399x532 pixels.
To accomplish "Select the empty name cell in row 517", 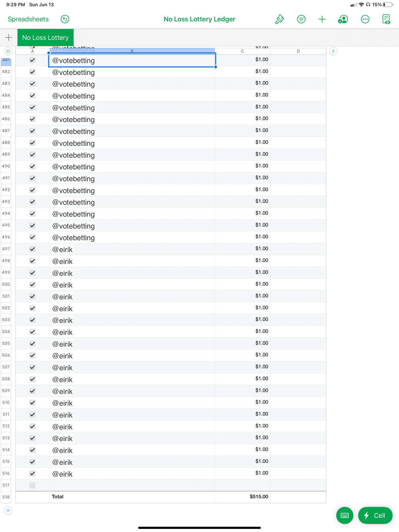I will [x=132, y=485].
